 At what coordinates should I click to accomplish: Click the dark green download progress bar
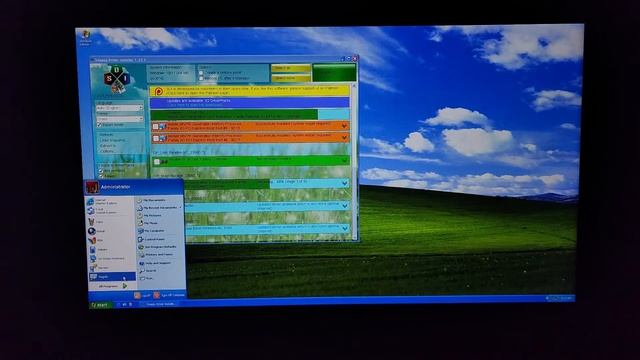[x=234, y=115]
